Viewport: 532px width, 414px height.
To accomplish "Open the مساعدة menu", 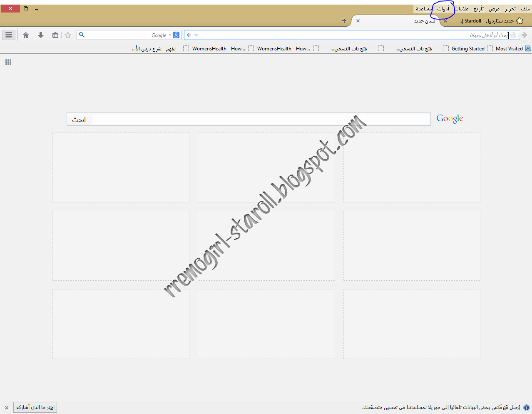I will [424, 9].
